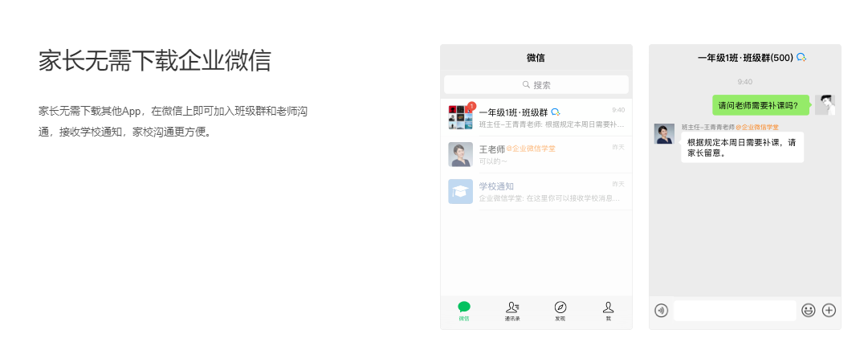Click the teacher's reply message bubble
The height and width of the screenshot is (346, 868).
tap(742, 148)
